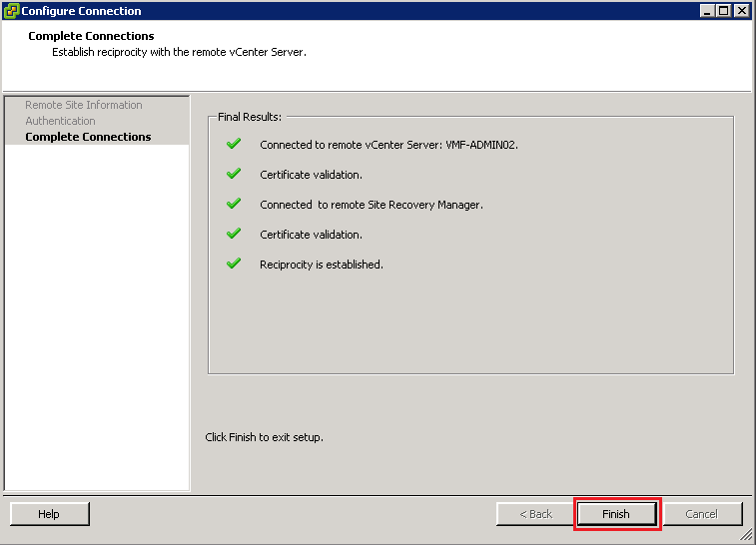Click the 'Connected to remote Site Recovery Manager' text
This screenshot has height=545, width=756.
(x=371, y=205)
